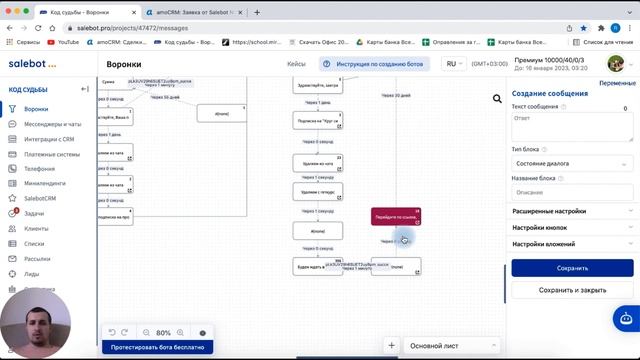Zoom out the canvas

(146, 333)
